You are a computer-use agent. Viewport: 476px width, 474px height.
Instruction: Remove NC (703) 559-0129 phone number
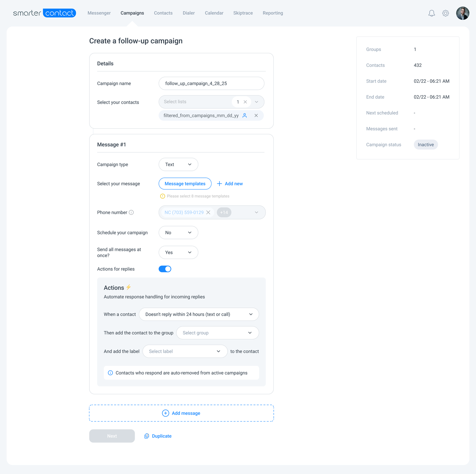pos(208,212)
